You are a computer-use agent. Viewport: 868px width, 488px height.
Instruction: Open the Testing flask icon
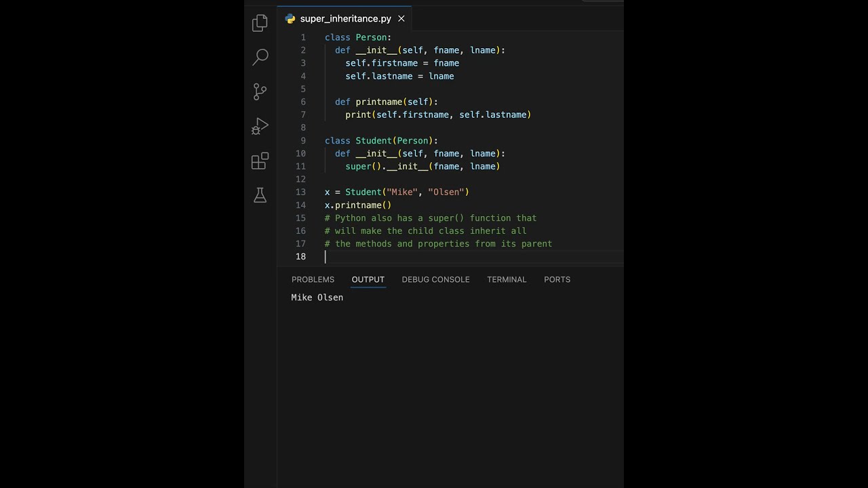point(260,195)
